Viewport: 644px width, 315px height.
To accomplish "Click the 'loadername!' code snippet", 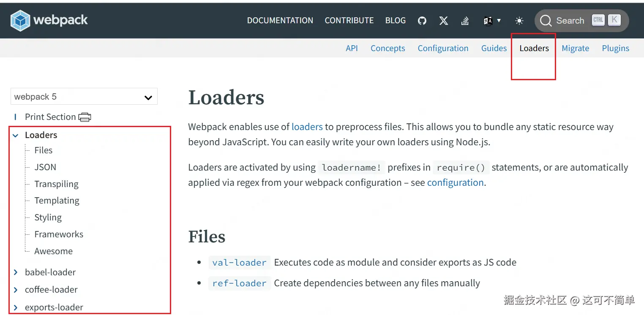I will pos(352,167).
